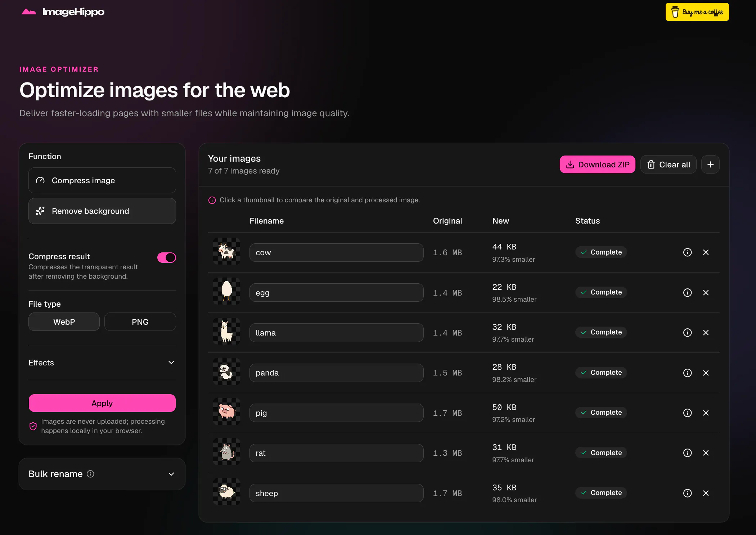Clear all images

pos(669,165)
